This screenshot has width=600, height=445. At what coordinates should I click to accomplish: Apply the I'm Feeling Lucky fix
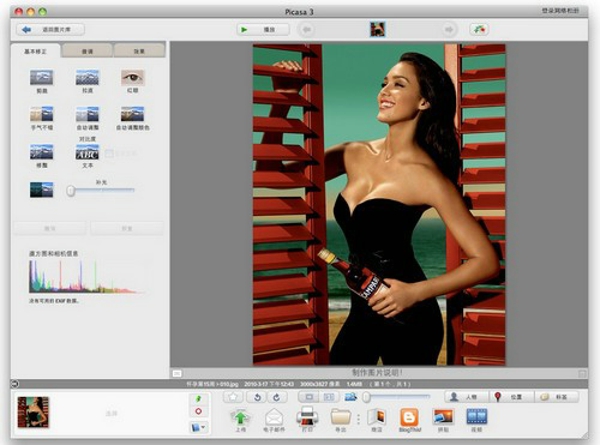tap(41, 115)
